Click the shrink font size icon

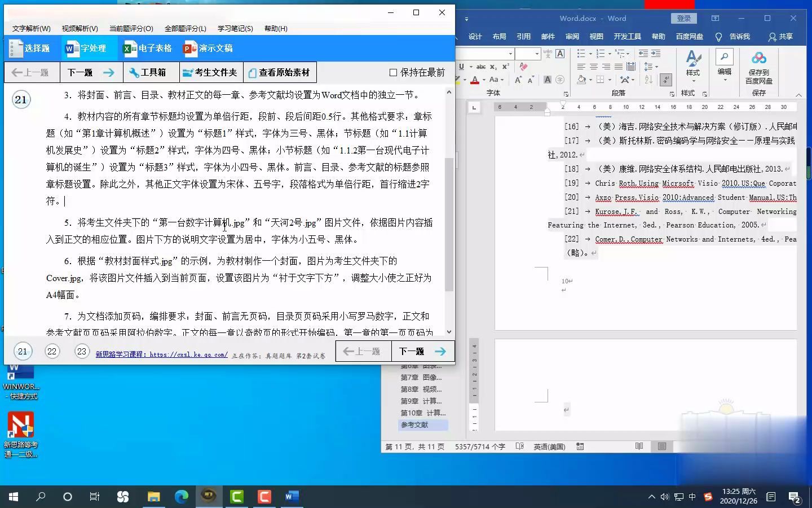[x=531, y=80]
